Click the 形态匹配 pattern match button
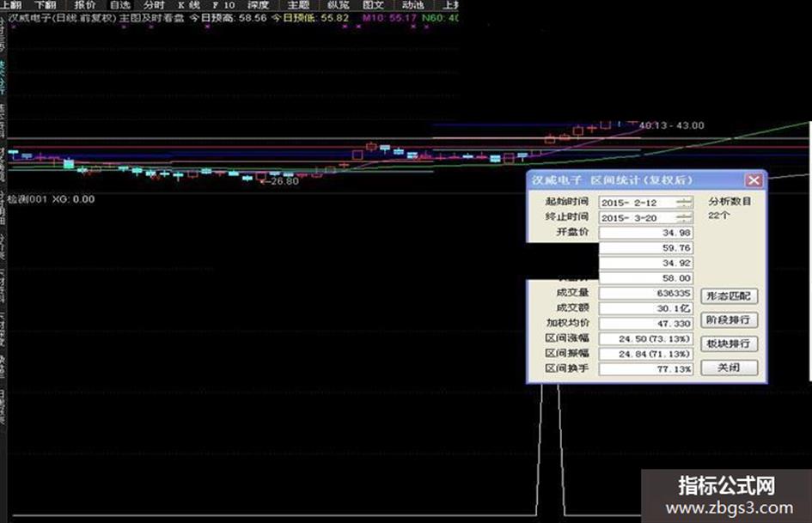Screen dimensions: 812x523 tap(730, 296)
